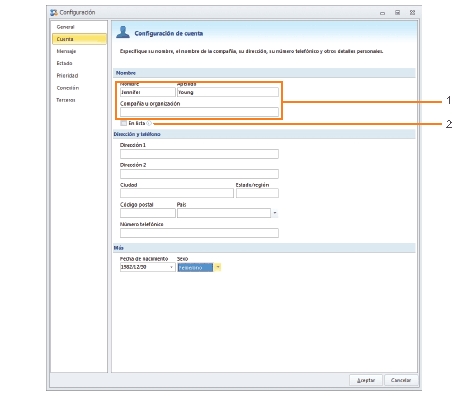Click the Aceptar button
Viewport: 468px width, 397px height.
click(x=366, y=380)
